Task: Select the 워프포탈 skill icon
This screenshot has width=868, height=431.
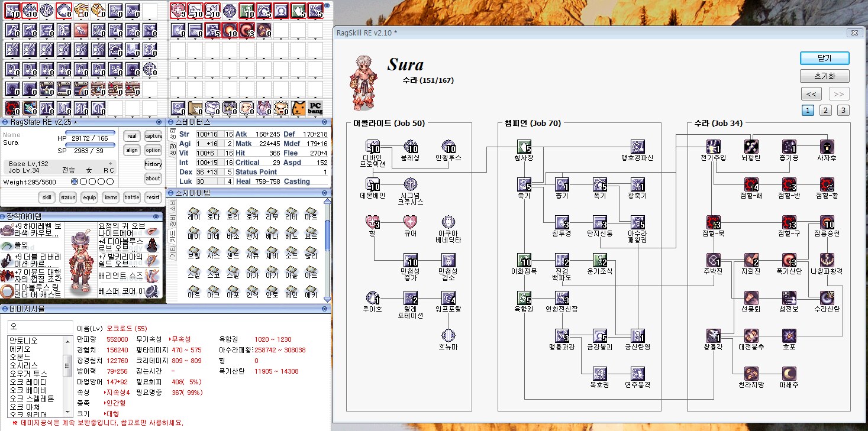Action: click(x=448, y=297)
